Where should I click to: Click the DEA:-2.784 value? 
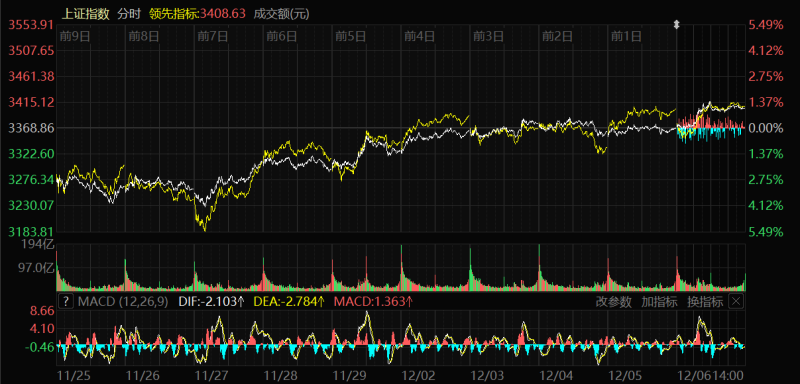(x=289, y=302)
